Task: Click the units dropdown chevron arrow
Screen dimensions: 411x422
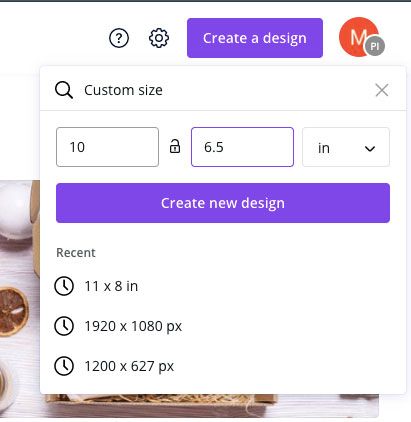Action: coord(370,148)
